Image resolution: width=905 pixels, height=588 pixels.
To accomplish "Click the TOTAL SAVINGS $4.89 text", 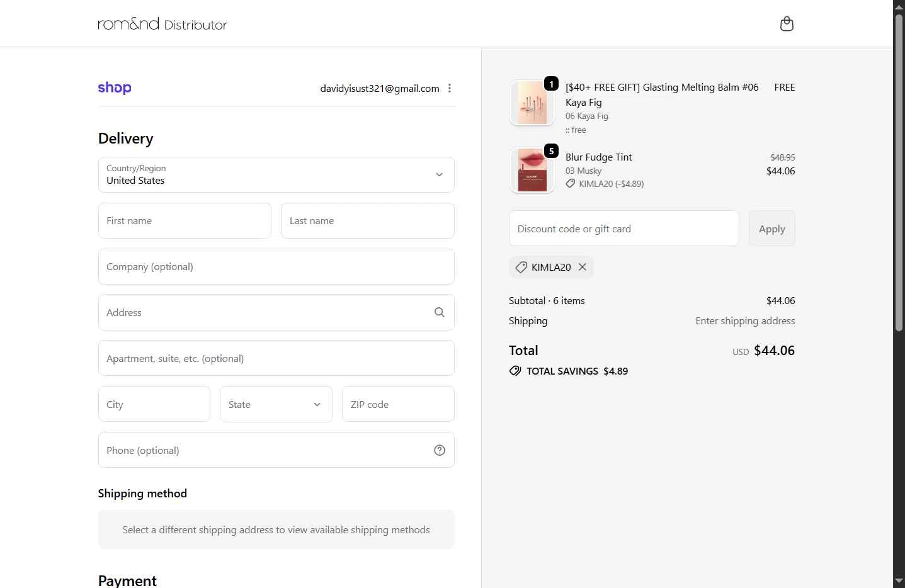I will click(x=577, y=371).
